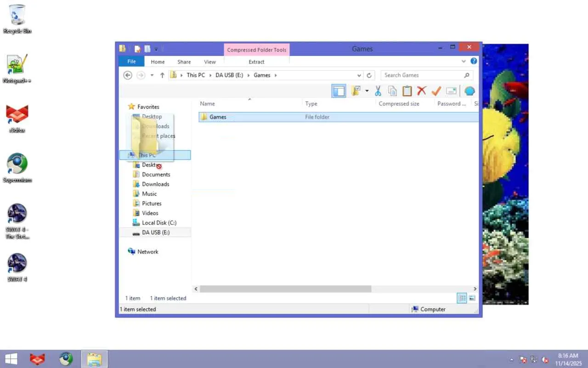Open the folder options dropdown arrow
Screen dimensions: 588x368
point(367,91)
